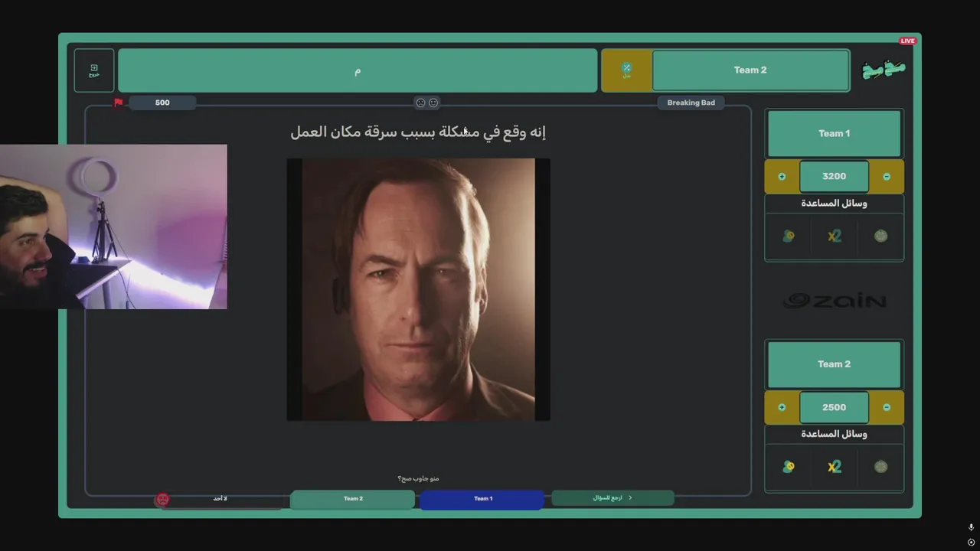Click the Arabic question text line
980x551 pixels.
[x=418, y=132]
